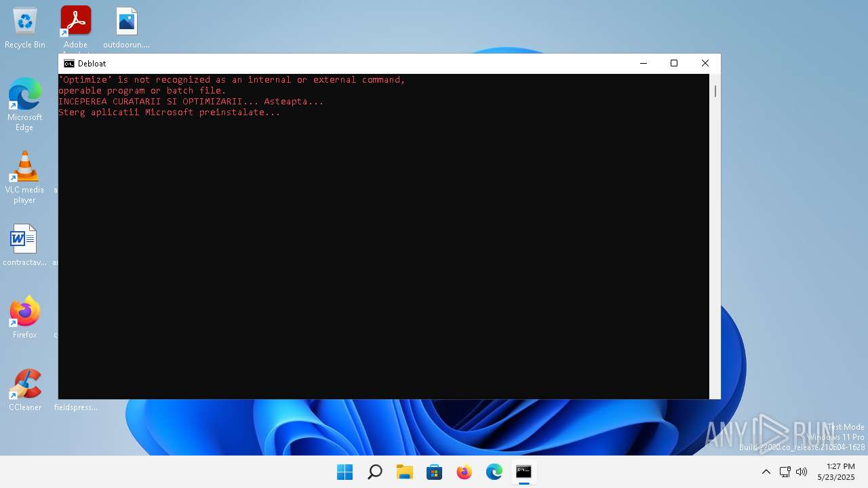Click the Debloat window console icon
The image size is (868, 488).
[x=68, y=64]
